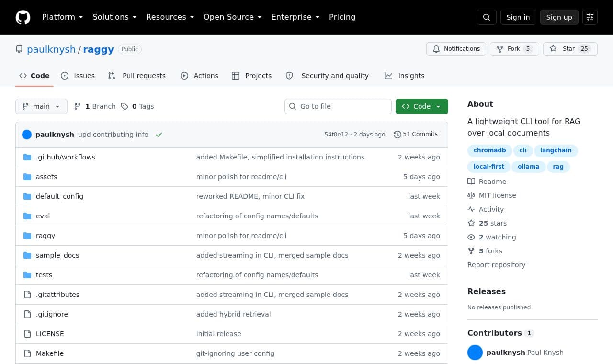Switch to the Pull requests tab

(x=136, y=76)
